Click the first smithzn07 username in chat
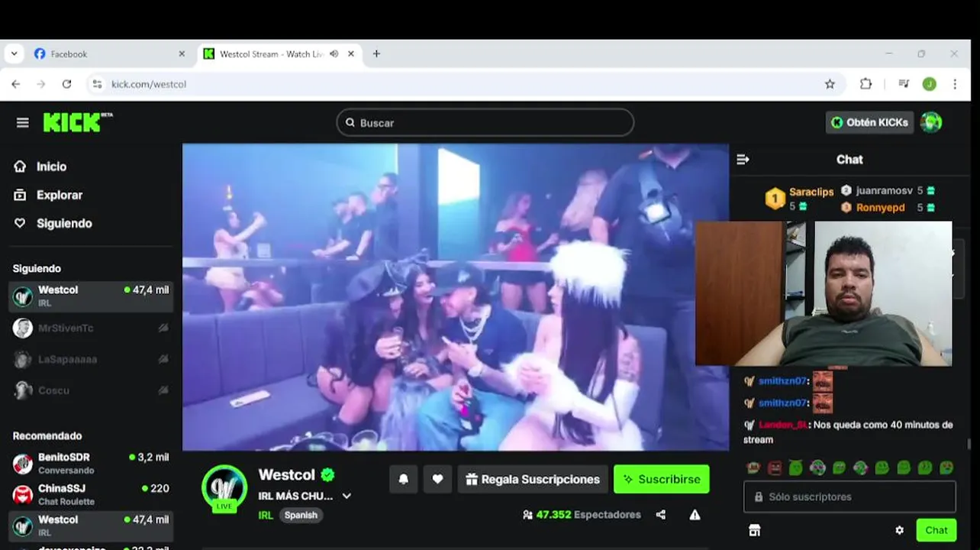 pyautogui.click(x=782, y=381)
